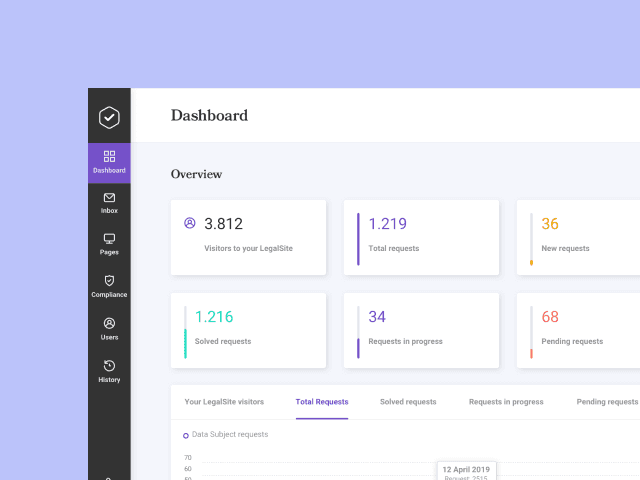Image resolution: width=640 pixels, height=480 pixels.
Task: Click the 60 y-axis label
Action: (x=188, y=469)
